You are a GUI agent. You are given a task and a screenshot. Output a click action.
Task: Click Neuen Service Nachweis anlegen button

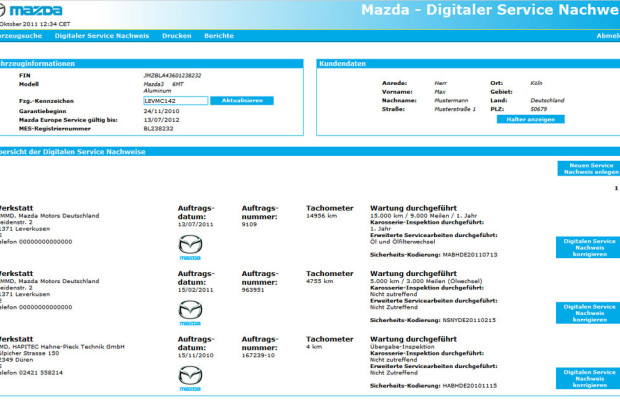coord(590,168)
